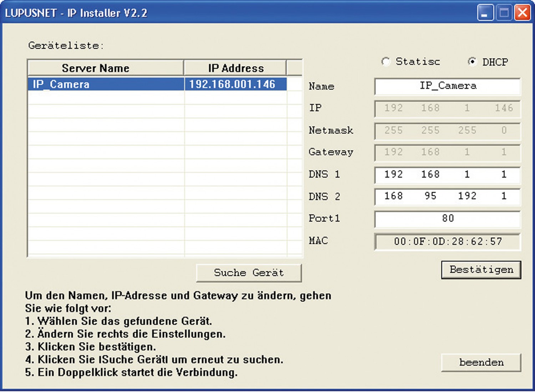Click the DNS 1 label

324,174
